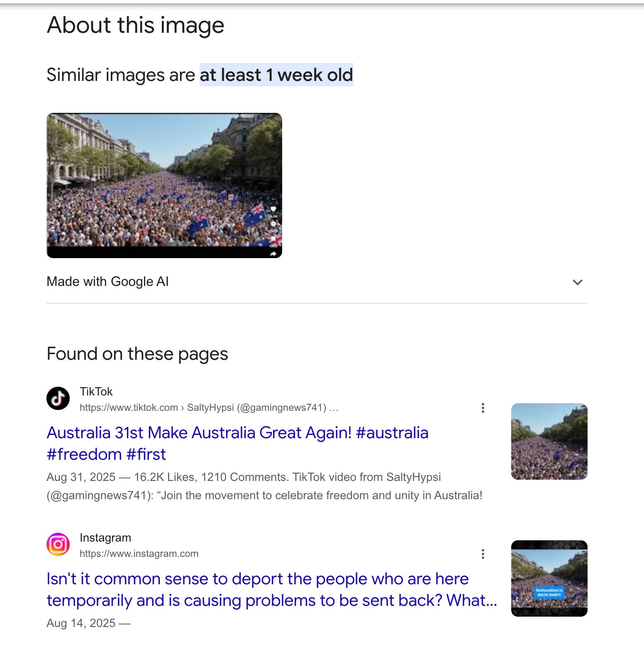Click the Instagram site name text
Viewport: 644px width, 654px height.
[x=105, y=537]
